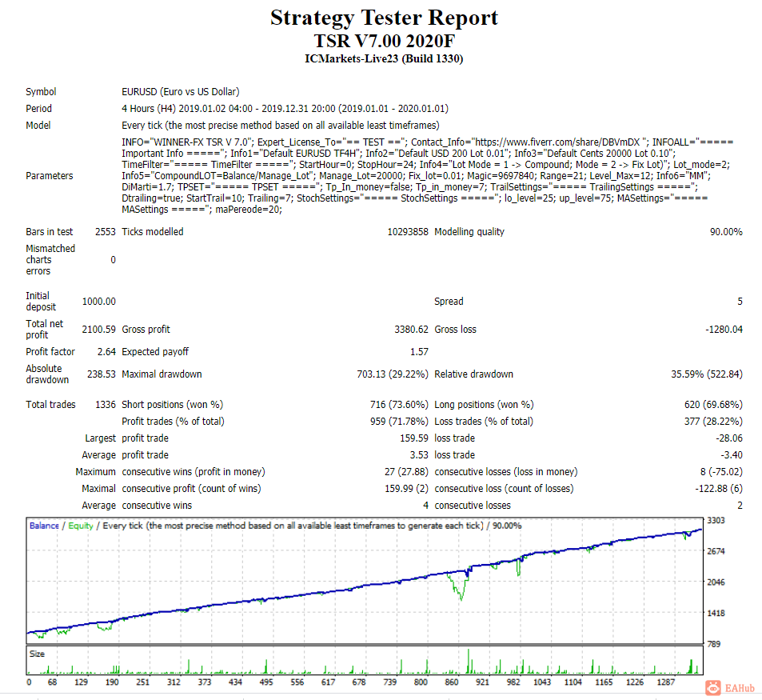Screen dimensions: 762x700
Task: Click the Profit trades 959 (71.78%) value
Action: coord(400,422)
